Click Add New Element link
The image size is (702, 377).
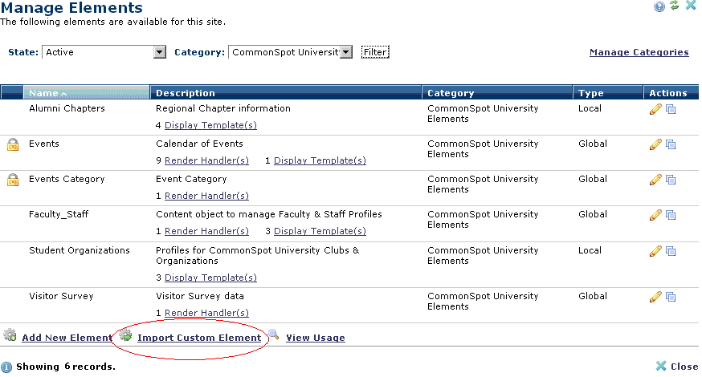click(x=67, y=338)
